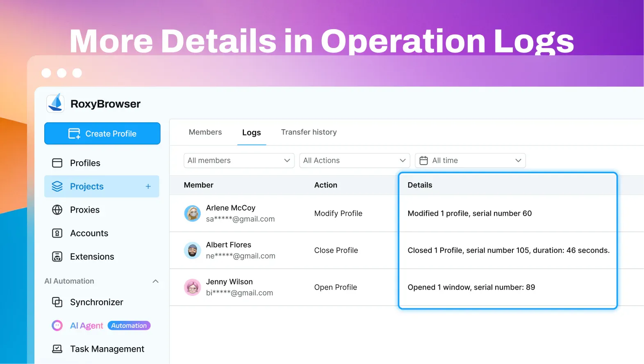Open the Projects section

point(102,186)
